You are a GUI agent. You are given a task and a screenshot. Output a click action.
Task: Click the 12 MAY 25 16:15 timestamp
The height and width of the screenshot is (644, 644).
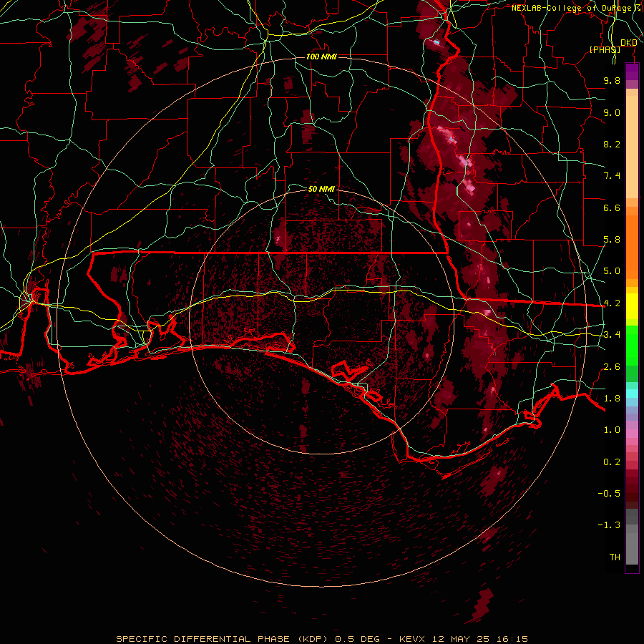(x=480, y=639)
